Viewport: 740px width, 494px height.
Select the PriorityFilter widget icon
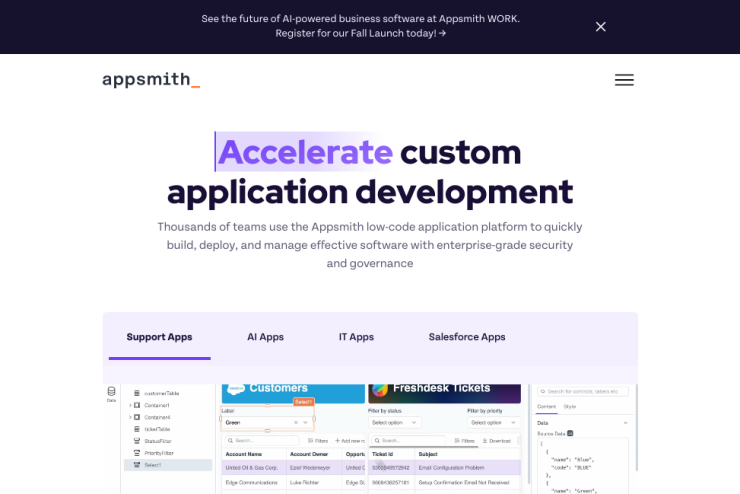click(137, 453)
